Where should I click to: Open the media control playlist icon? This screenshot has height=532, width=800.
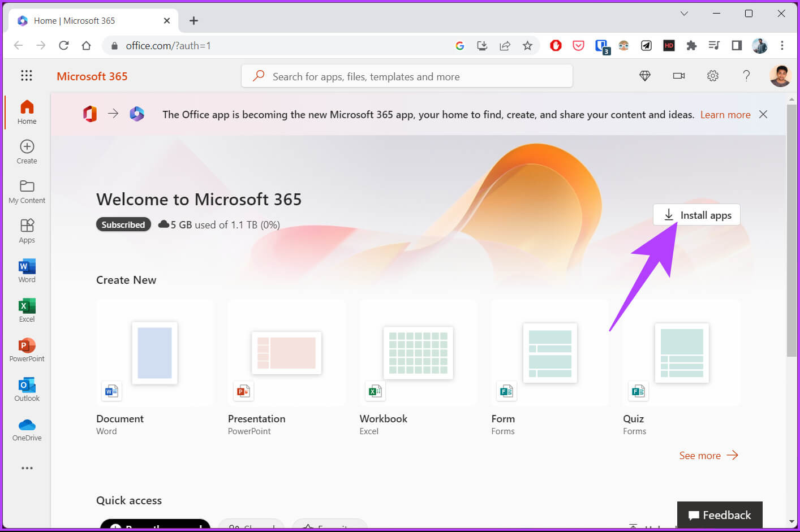[x=714, y=46]
